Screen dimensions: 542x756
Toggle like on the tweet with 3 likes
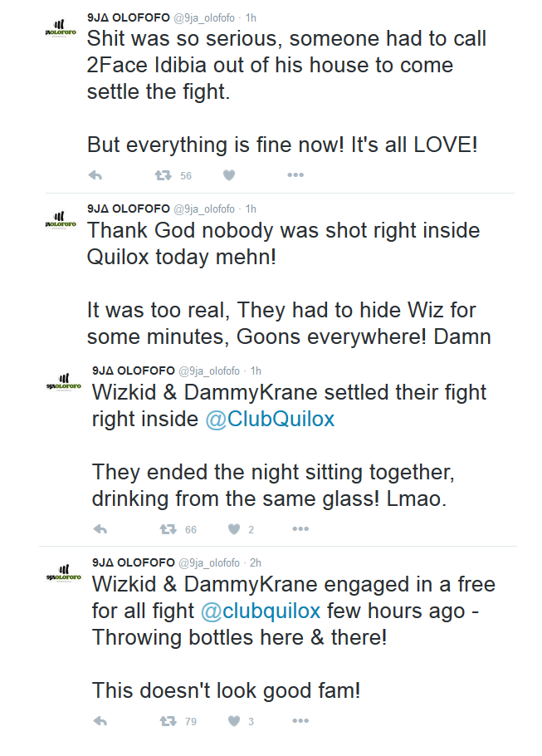[x=234, y=721]
